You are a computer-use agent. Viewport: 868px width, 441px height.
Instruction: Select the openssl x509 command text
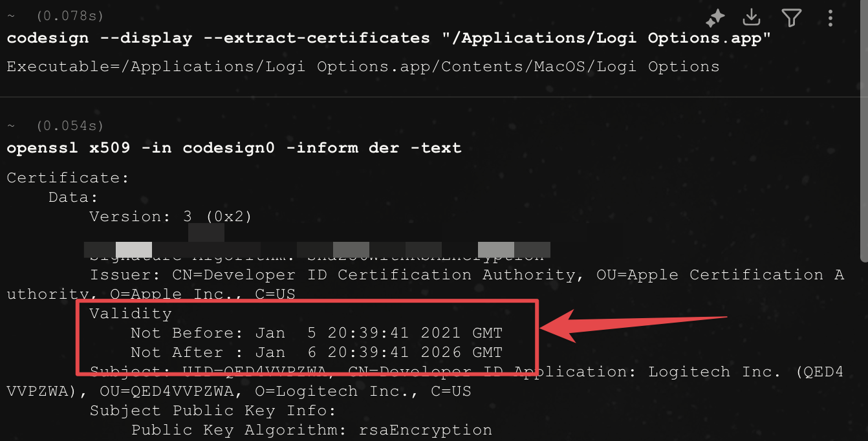[233, 148]
